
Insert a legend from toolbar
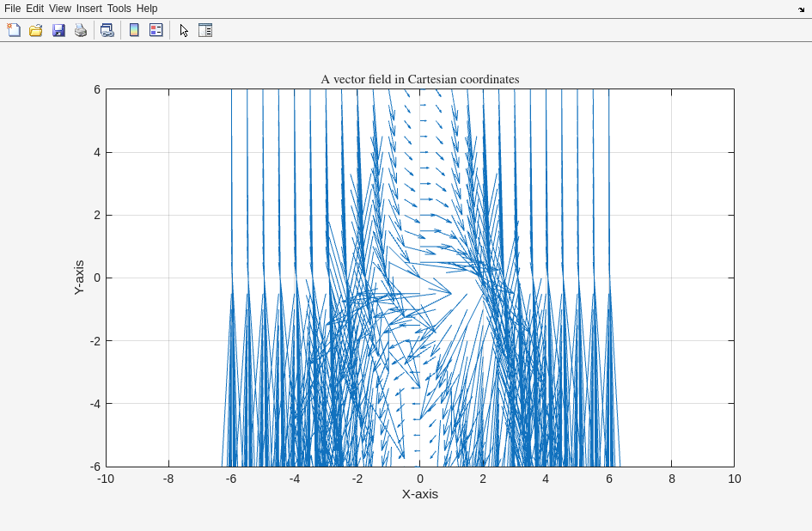tap(156, 30)
